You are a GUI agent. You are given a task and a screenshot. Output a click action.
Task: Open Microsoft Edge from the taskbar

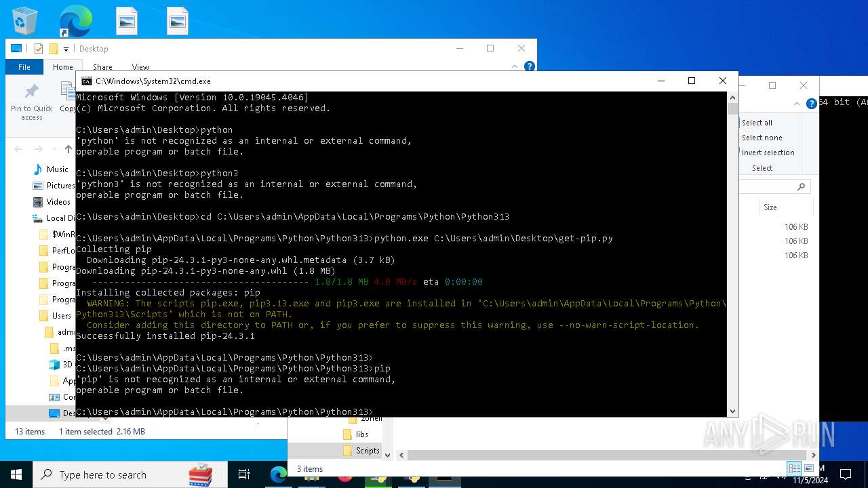pos(278,474)
